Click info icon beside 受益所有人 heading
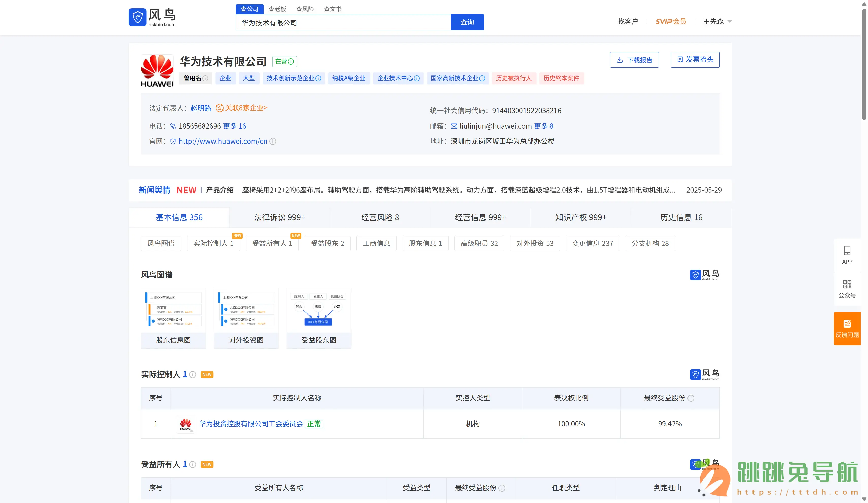 click(x=193, y=465)
